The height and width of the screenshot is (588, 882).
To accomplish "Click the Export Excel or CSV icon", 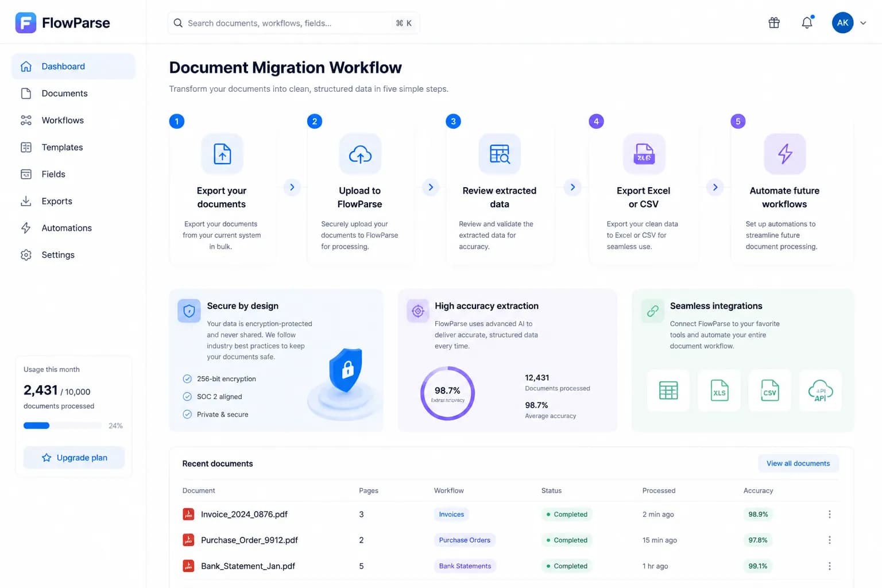I will point(644,154).
